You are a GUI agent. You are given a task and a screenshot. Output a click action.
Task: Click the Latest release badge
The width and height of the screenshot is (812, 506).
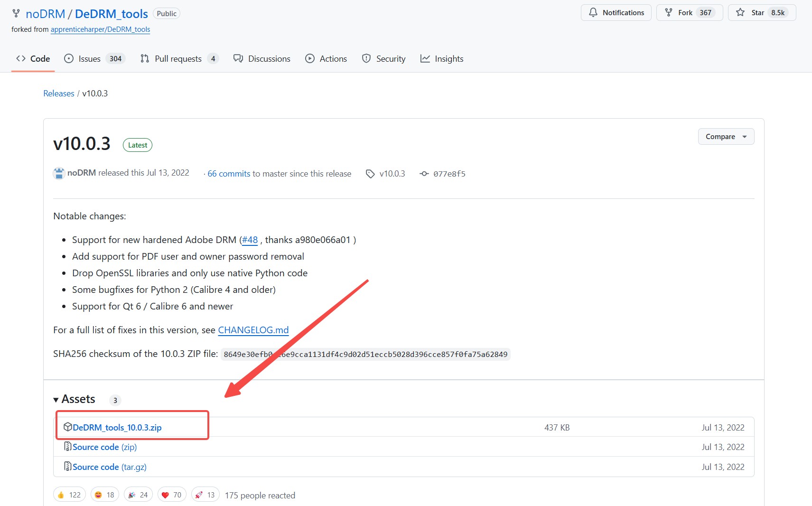[x=138, y=145]
